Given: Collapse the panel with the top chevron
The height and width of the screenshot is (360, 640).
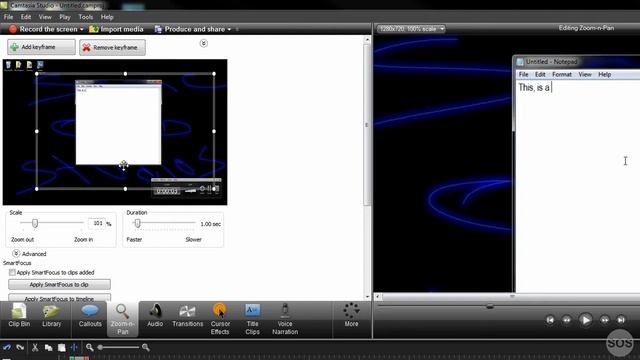Looking at the screenshot, I should (203, 43).
